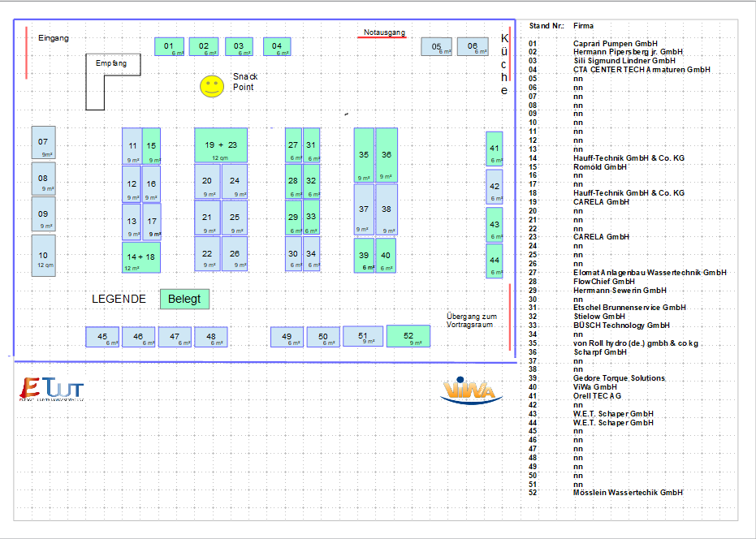Click booth 40 ViWa stand

[x=386, y=256]
